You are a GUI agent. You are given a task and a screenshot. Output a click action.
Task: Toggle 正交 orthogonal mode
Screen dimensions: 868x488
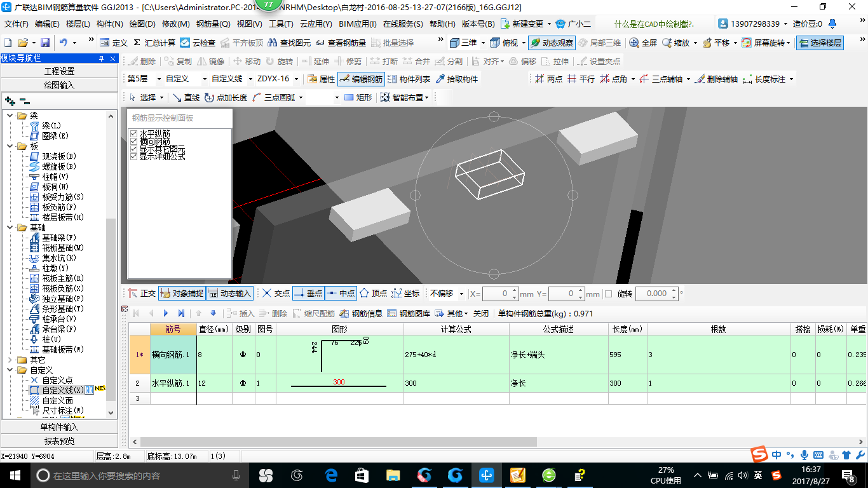tap(142, 293)
